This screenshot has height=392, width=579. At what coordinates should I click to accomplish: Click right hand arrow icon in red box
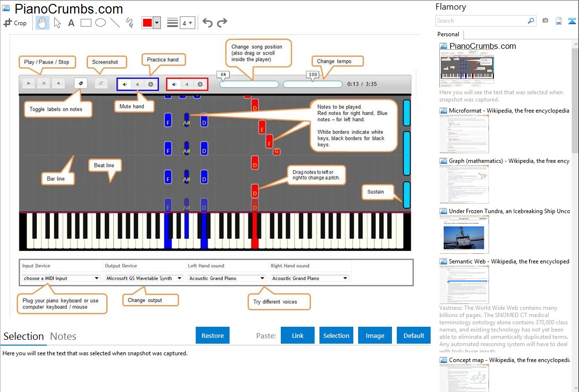(187, 84)
